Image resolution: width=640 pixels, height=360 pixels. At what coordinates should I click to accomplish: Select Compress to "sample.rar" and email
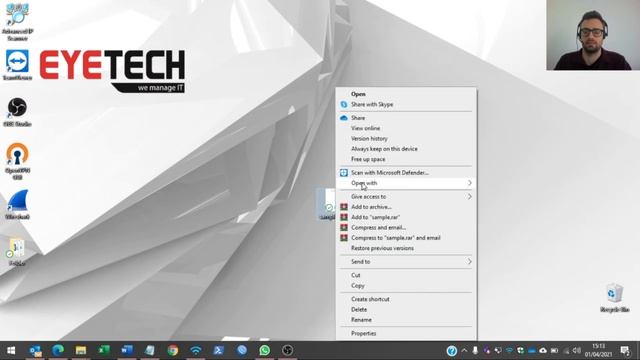[x=406, y=238]
